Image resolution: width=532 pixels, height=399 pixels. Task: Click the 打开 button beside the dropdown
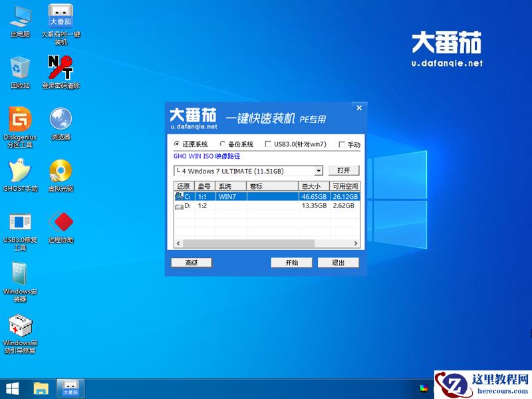tap(344, 171)
